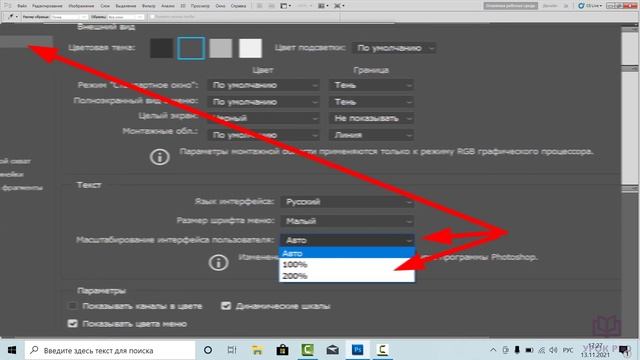This screenshot has width=640, height=360.
Task: Open full-screen-with-menu border dropdown (Тень)
Action: pyautogui.click(x=371, y=102)
